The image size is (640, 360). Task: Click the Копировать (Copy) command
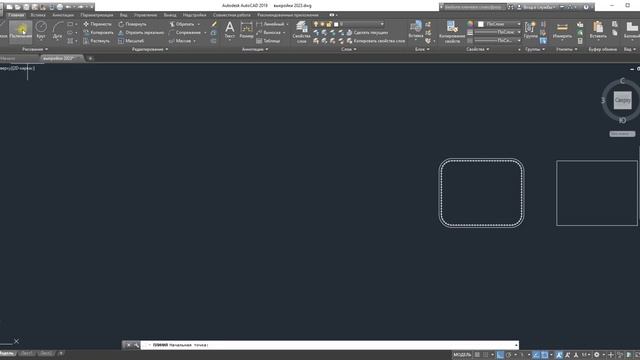tap(98, 32)
